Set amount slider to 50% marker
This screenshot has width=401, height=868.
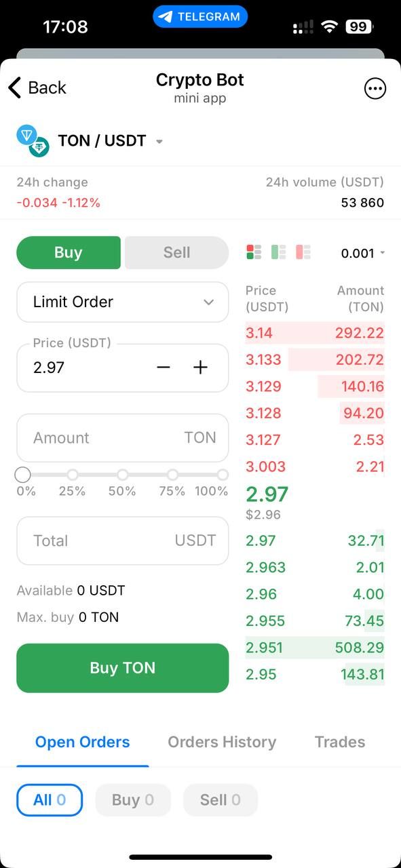(x=123, y=475)
